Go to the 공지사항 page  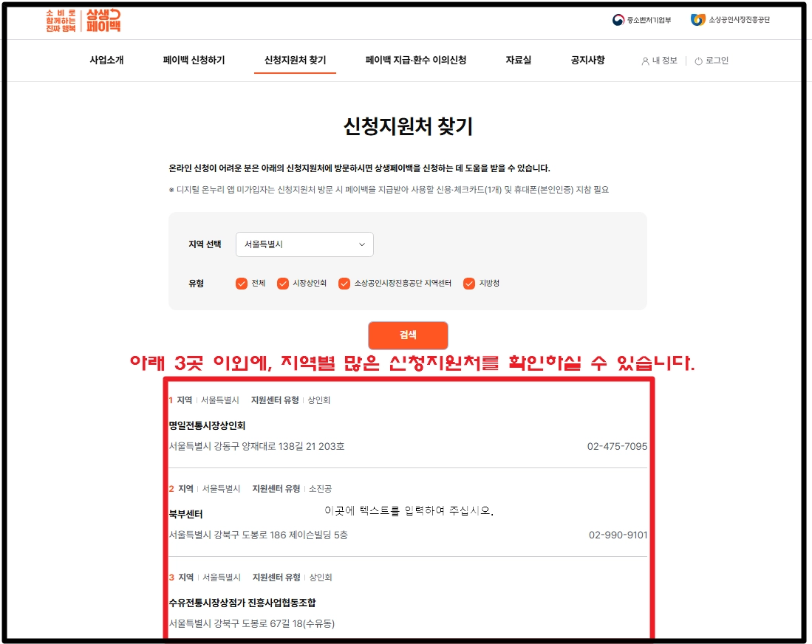587,61
